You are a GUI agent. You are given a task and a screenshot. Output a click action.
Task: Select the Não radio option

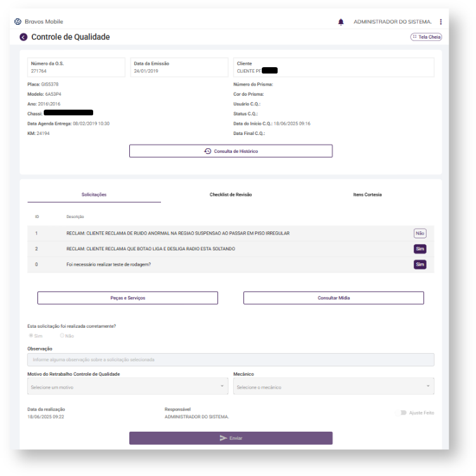62,335
